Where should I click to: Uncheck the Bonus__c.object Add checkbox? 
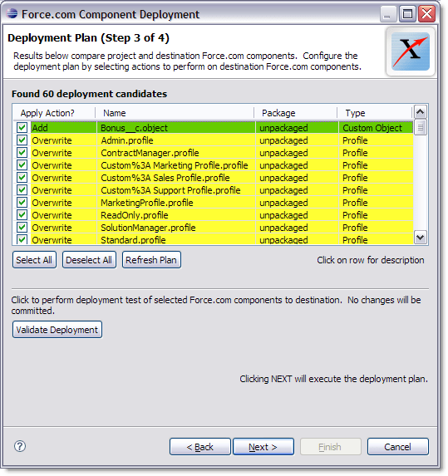point(22,127)
